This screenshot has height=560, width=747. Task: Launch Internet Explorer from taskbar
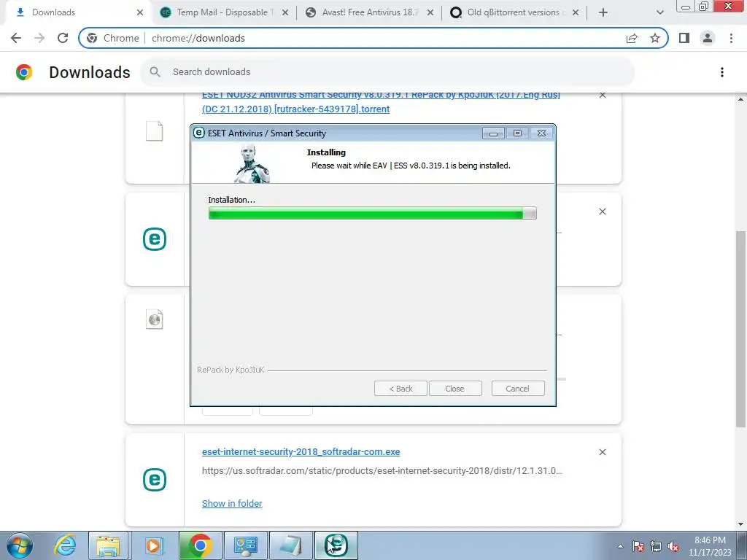pyautogui.click(x=64, y=545)
